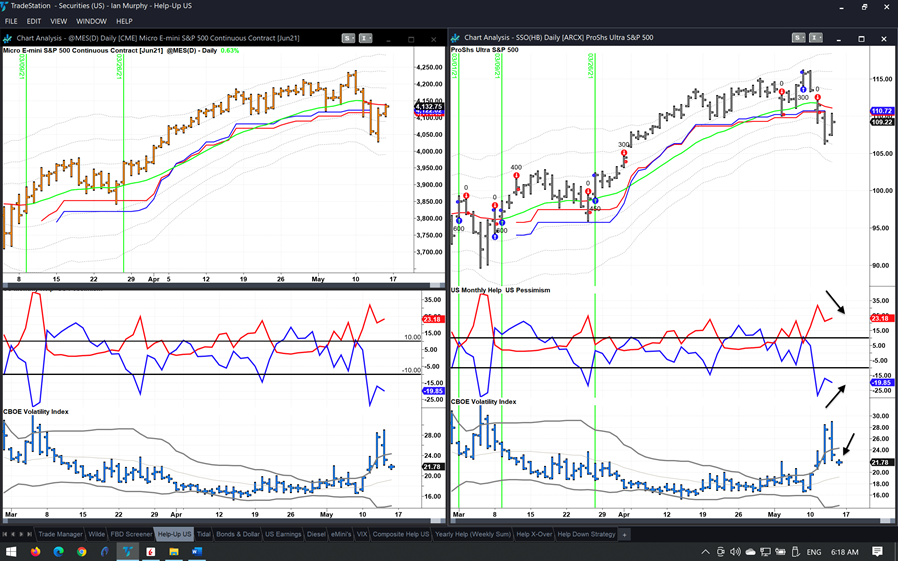The image size is (898, 561).
Task: Switch to the FBD Screener tab
Action: click(131, 534)
